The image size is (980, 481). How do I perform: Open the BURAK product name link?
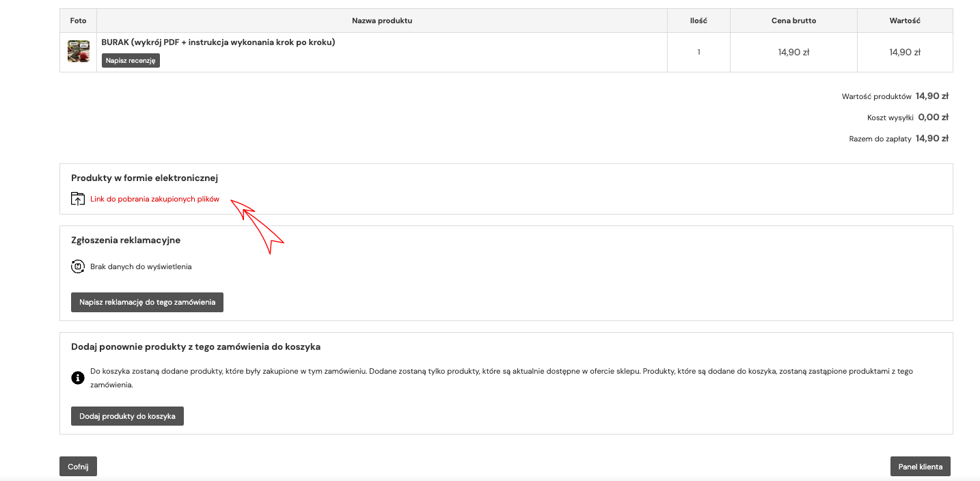coord(218,42)
